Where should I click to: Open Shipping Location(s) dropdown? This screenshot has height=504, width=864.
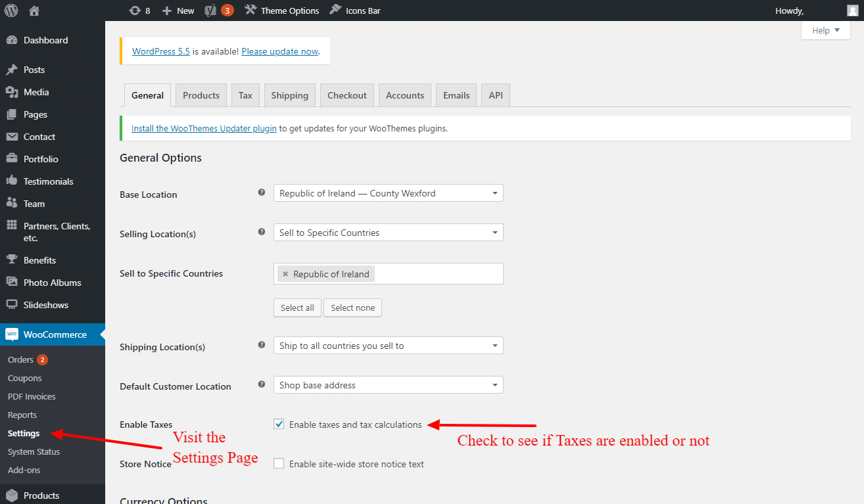pos(389,346)
